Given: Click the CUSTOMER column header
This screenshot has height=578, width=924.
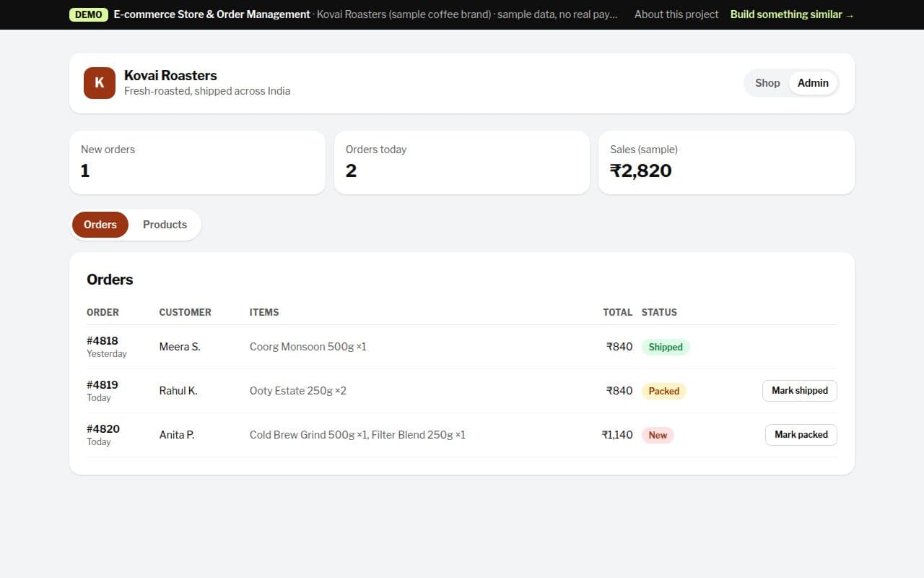Looking at the screenshot, I should click(x=186, y=312).
